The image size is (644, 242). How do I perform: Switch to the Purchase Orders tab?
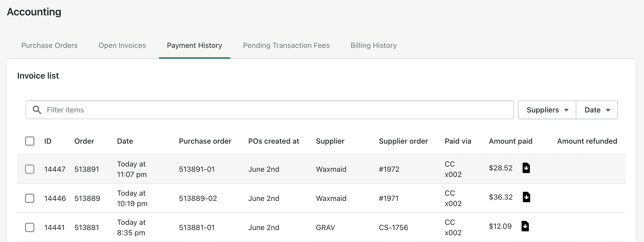(49, 45)
